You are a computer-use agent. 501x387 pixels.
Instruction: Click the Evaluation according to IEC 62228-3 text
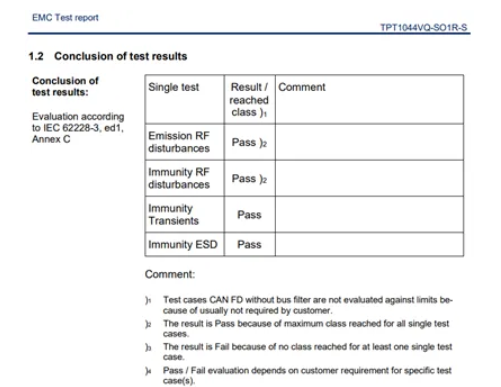point(78,128)
